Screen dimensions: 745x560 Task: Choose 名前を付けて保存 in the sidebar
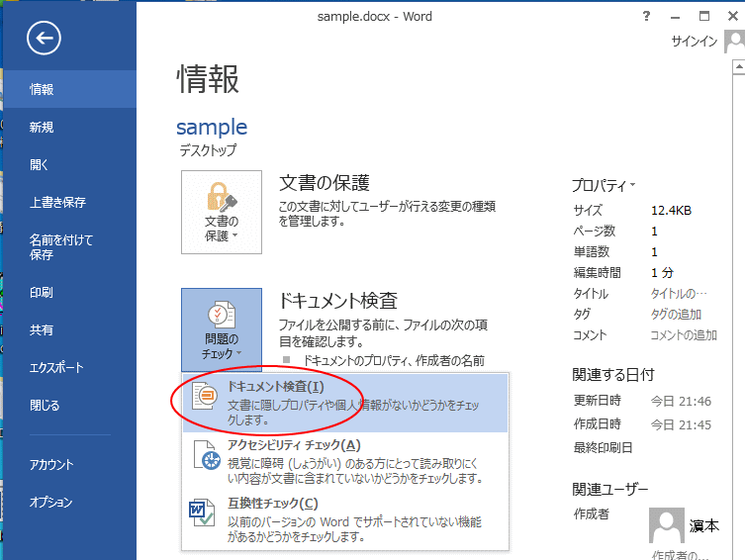[x=70, y=247]
